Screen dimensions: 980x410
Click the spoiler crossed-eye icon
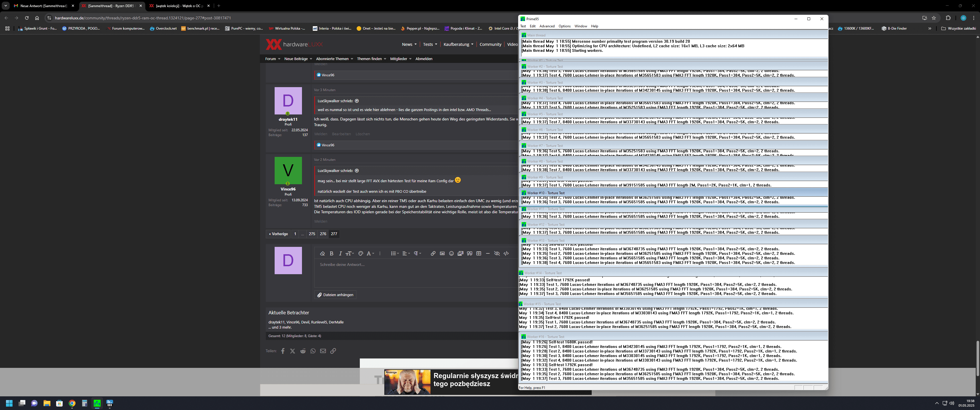coord(497,254)
